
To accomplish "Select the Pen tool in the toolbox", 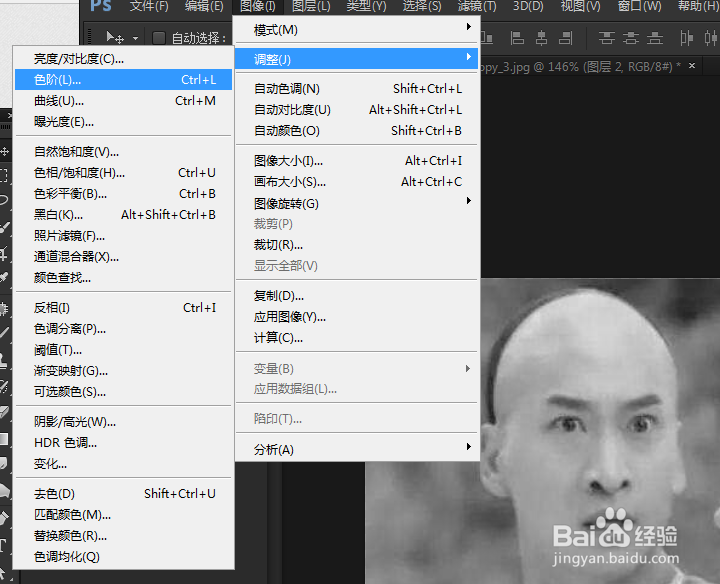I will tap(4, 519).
